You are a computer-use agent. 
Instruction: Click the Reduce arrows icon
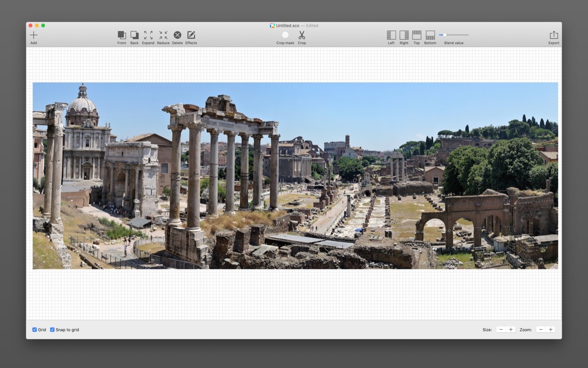(x=163, y=35)
